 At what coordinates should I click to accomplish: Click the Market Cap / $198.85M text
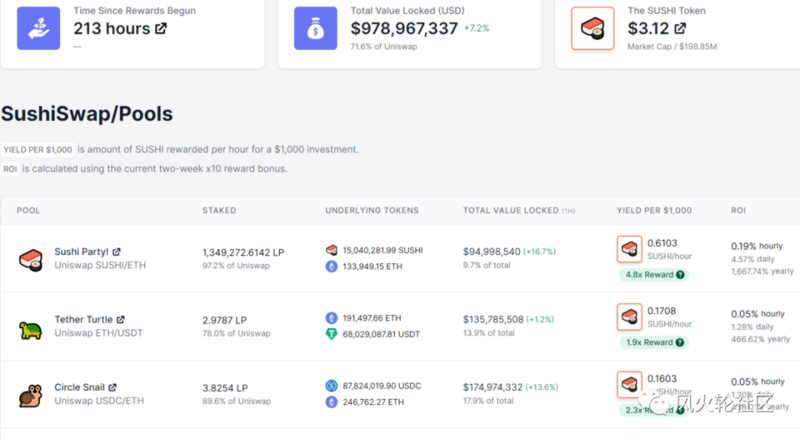click(x=672, y=46)
